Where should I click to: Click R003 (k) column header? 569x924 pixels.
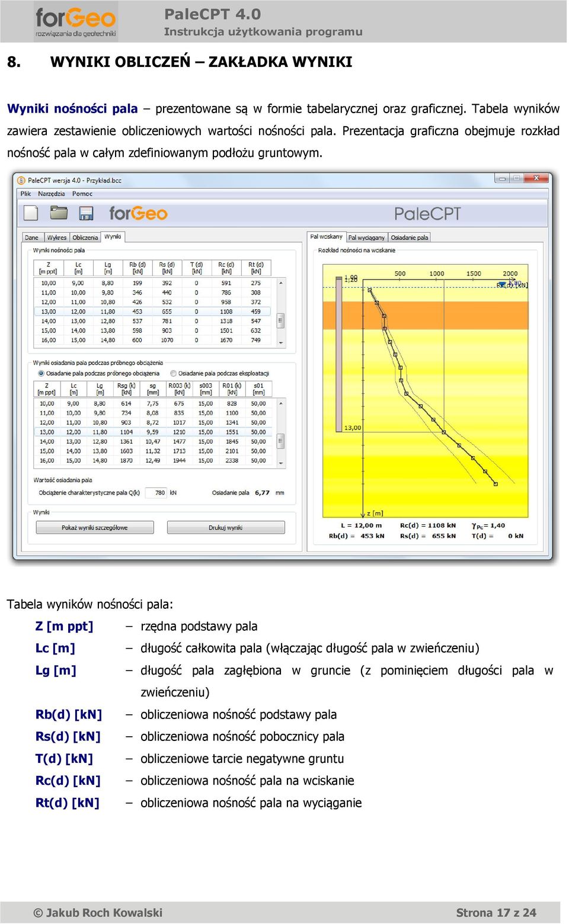pyautogui.click(x=179, y=389)
